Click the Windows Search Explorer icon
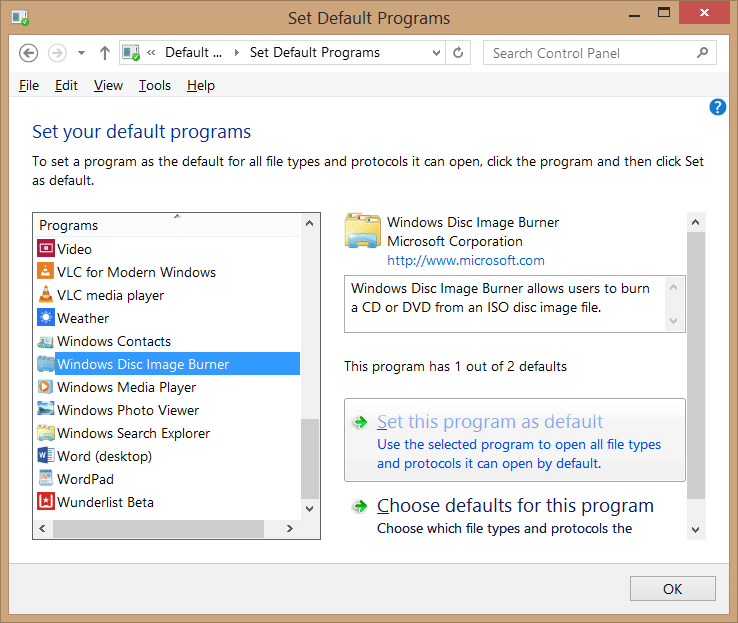The height and width of the screenshot is (623, 738). point(46,432)
